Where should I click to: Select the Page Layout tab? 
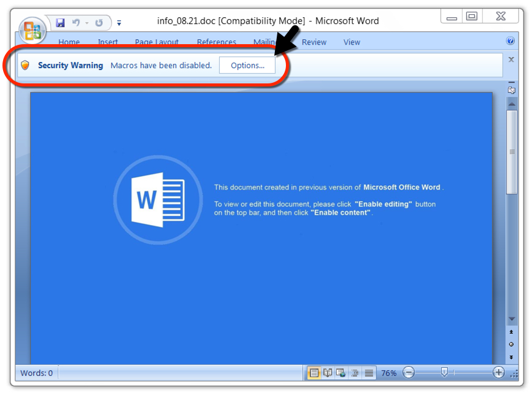tap(156, 42)
